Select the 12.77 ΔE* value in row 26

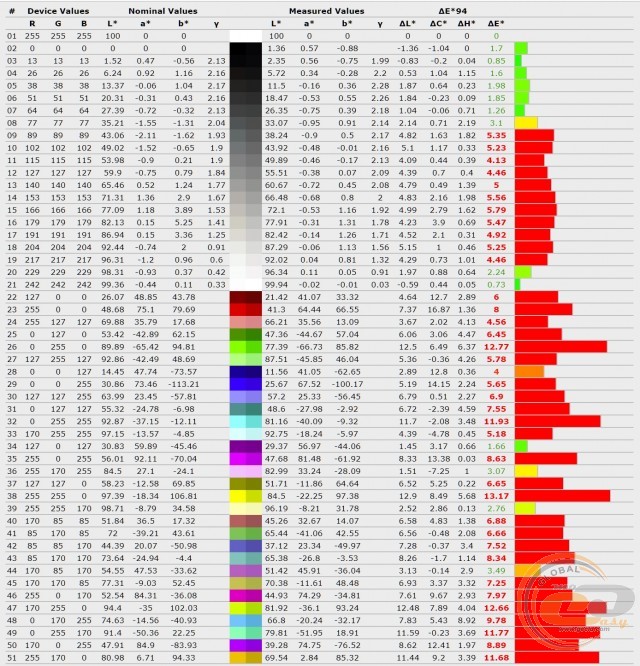click(x=496, y=346)
